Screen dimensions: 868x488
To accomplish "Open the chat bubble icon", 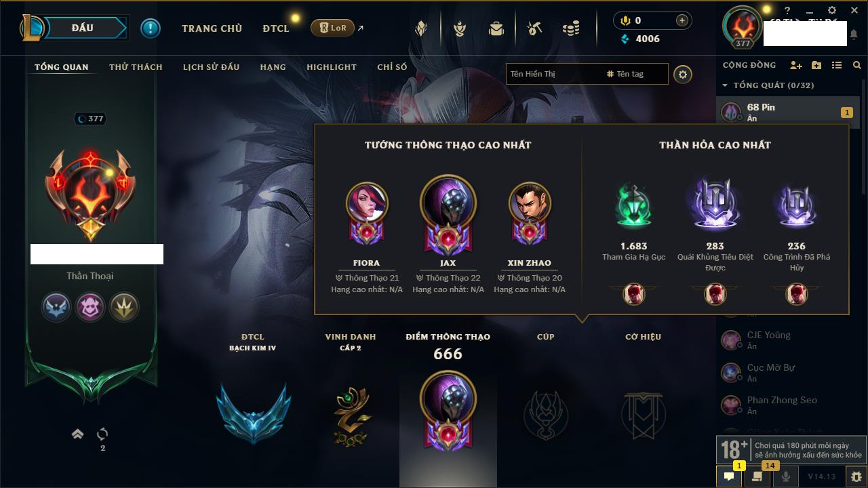I will tap(729, 476).
